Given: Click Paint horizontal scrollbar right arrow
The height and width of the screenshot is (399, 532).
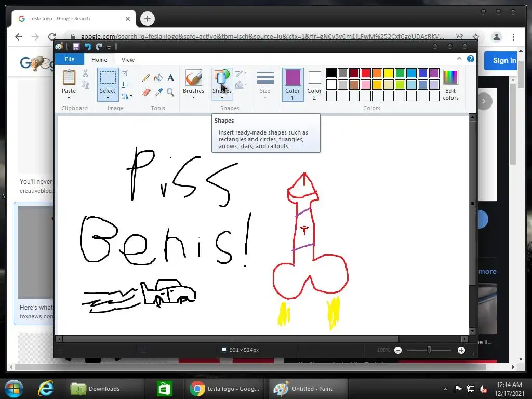Looking at the screenshot, I should click(464, 339).
